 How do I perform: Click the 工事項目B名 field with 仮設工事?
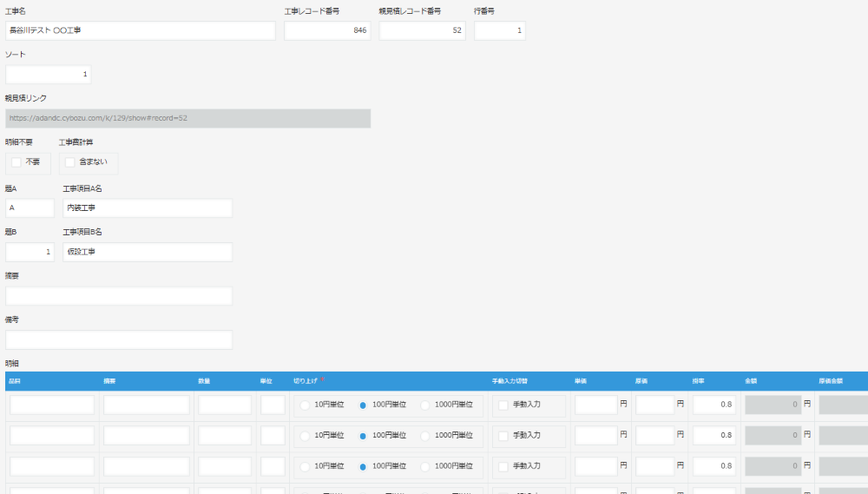(148, 252)
